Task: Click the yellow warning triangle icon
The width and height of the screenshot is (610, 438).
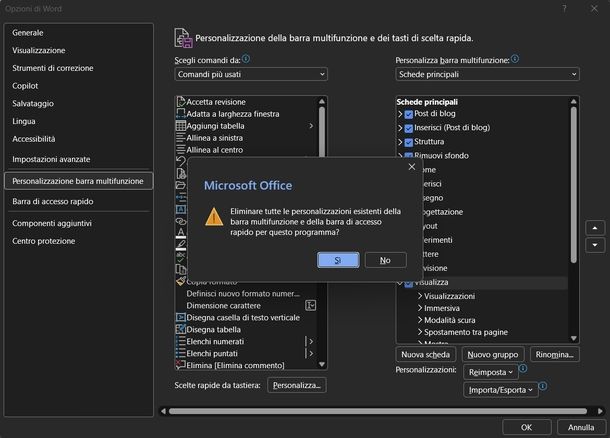Action: (214, 217)
